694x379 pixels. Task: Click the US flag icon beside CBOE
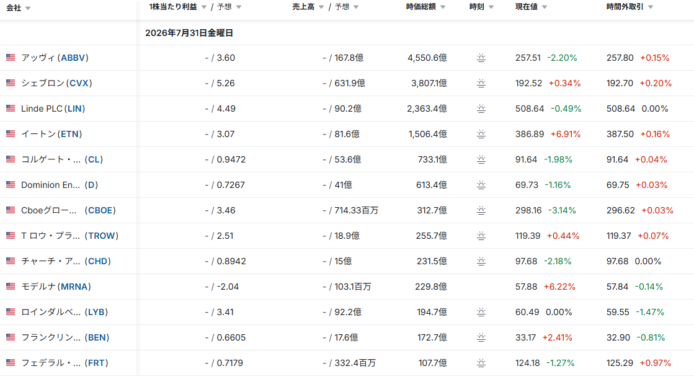point(11,210)
